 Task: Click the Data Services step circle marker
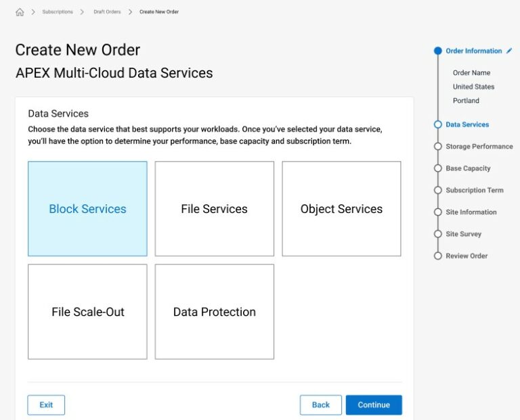coord(438,124)
